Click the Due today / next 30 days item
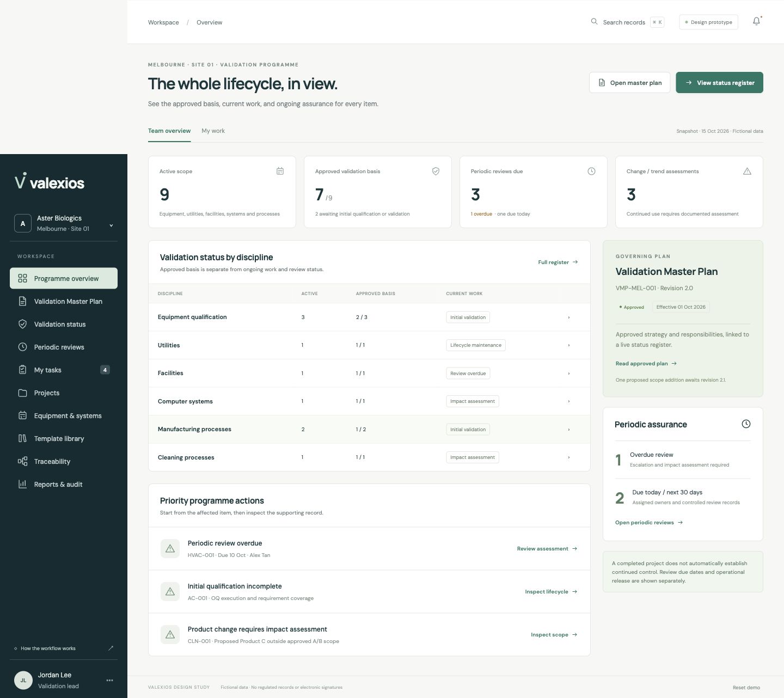The width and height of the screenshot is (784, 698). click(683, 497)
